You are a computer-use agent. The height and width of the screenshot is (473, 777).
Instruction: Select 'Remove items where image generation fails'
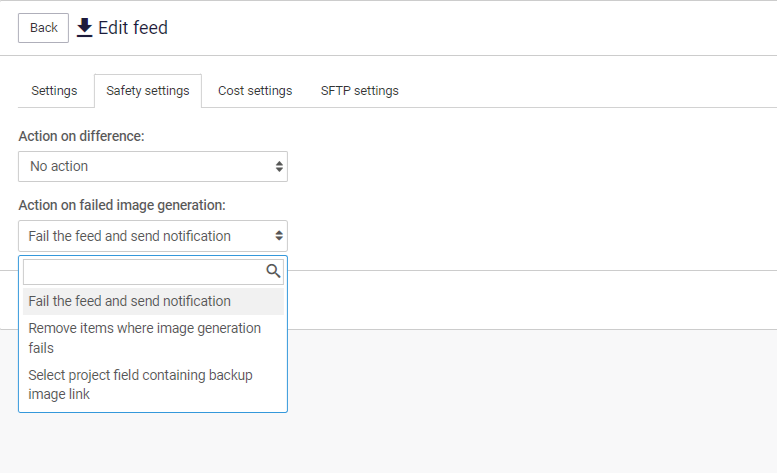click(145, 338)
